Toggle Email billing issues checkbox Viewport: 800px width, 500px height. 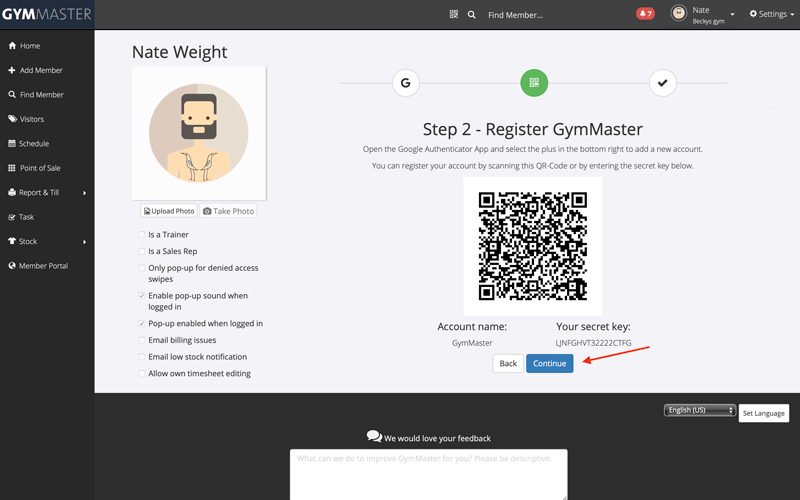pyautogui.click(x=142, y=340)
